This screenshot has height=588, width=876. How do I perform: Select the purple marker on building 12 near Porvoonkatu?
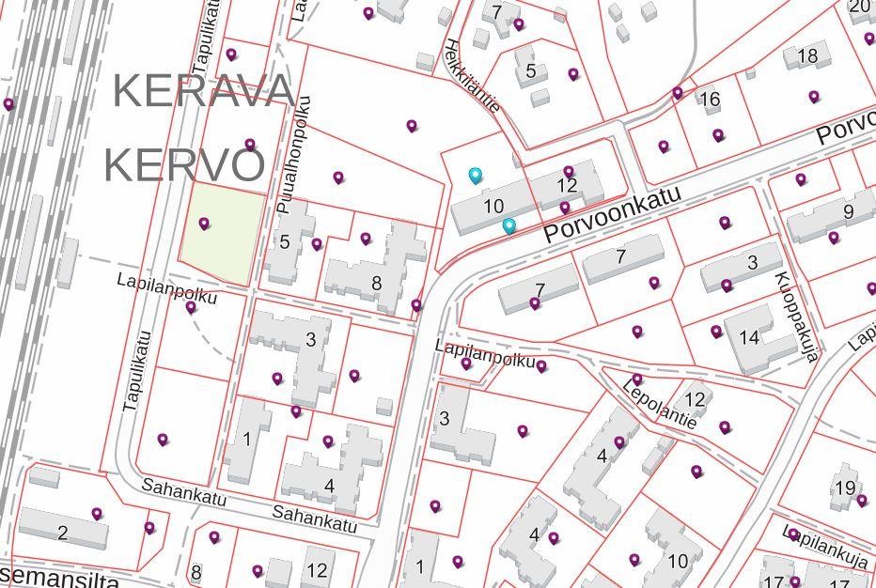[x=569, y=172]
